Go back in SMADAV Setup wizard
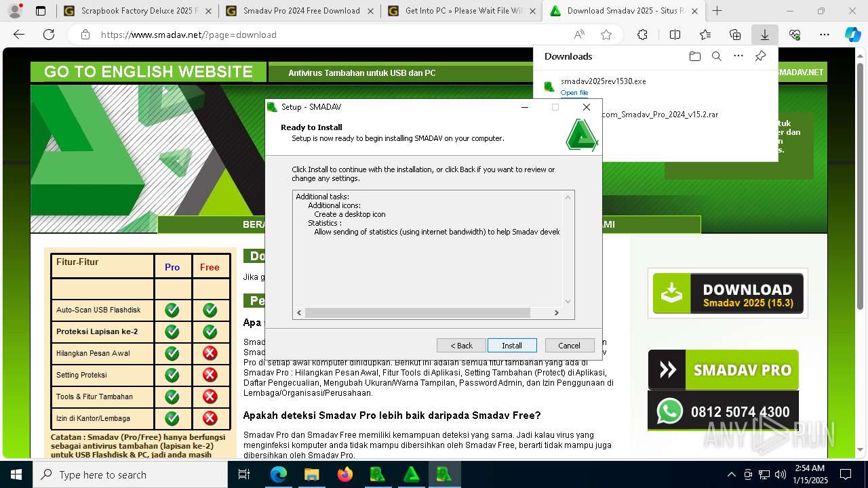This screenshot has height=488, width=868. (x=461, y=345)
